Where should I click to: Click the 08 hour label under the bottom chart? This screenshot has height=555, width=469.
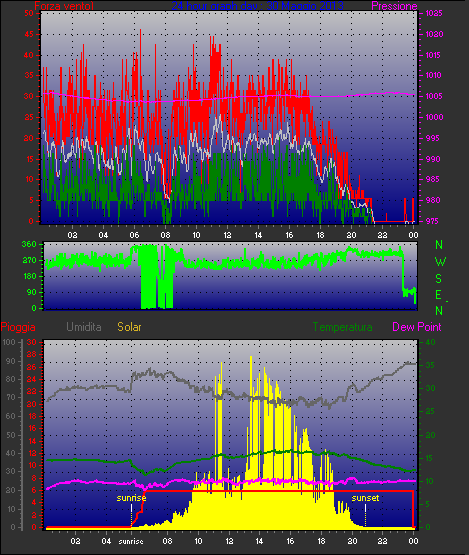(167, 541)
